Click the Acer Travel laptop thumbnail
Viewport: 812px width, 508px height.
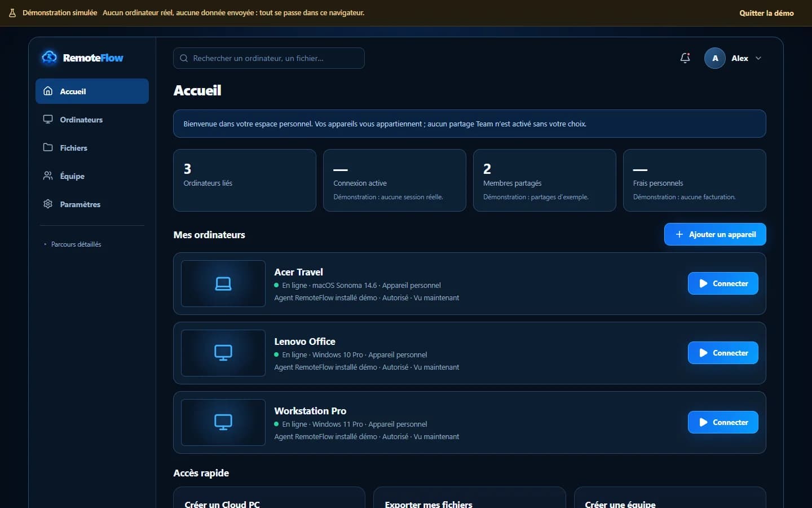coord(223,283)
